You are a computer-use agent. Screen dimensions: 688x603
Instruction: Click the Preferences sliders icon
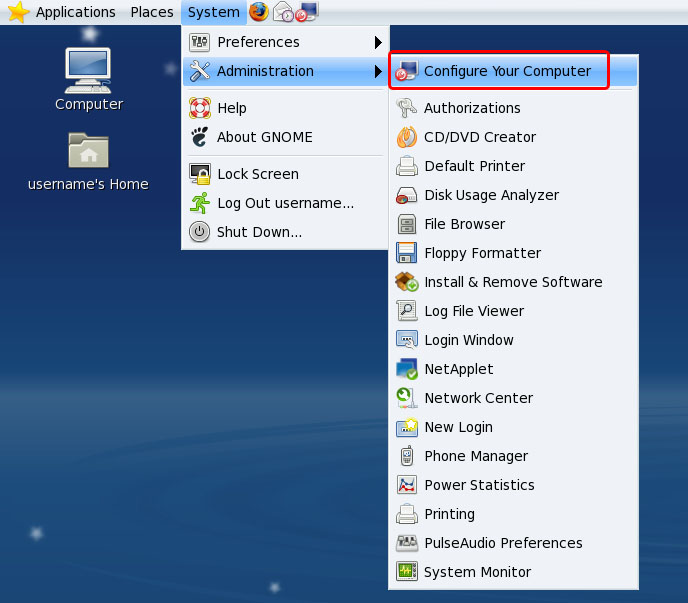(200, 42)
